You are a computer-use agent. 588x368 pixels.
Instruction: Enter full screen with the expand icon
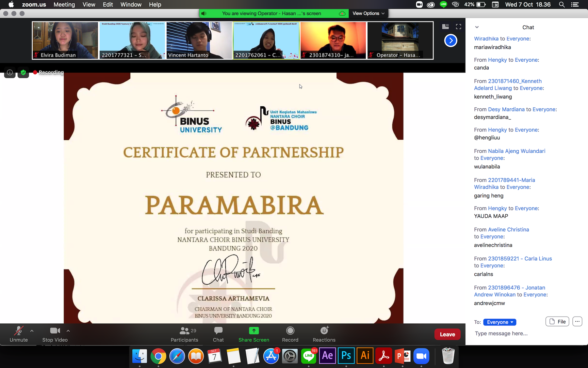[459, 27]
